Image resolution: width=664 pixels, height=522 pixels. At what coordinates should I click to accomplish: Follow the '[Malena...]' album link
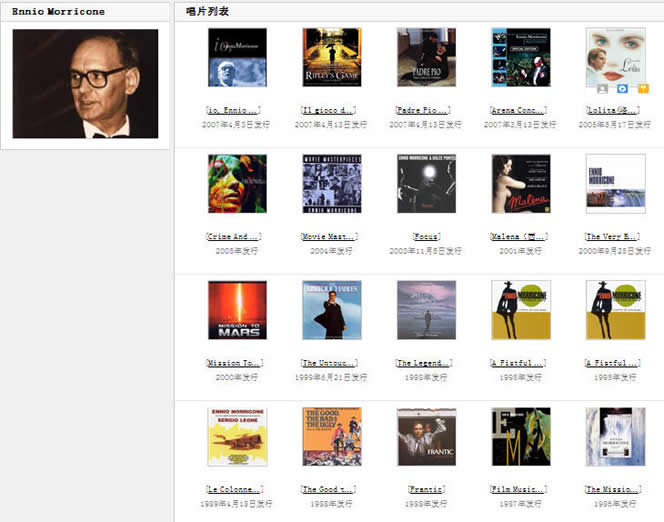[519, 237]
